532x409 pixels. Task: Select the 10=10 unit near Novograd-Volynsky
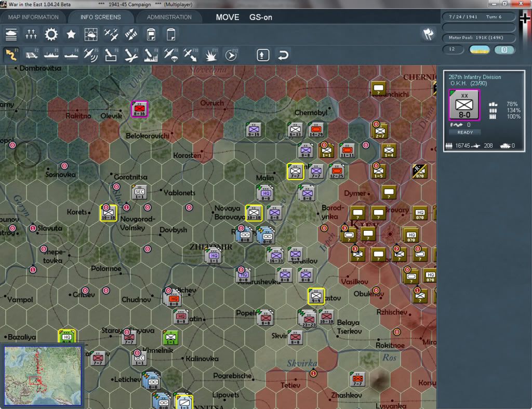pos(108,213)
